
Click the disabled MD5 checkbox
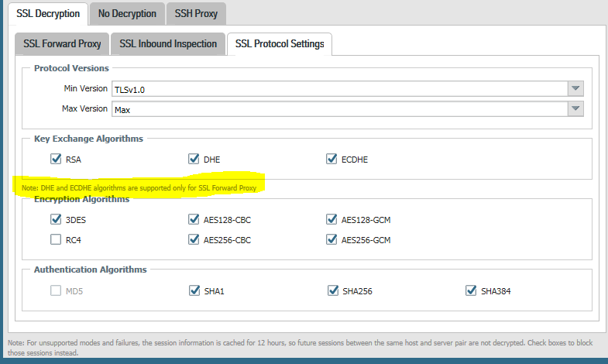coord(56,290)
